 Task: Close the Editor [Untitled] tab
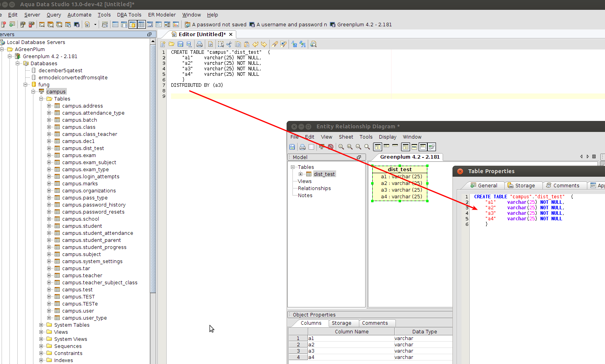coord(231,35)
